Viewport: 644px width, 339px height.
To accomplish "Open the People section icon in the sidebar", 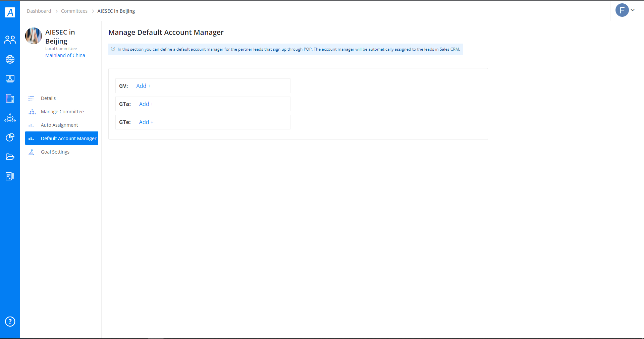I will 10,40.
